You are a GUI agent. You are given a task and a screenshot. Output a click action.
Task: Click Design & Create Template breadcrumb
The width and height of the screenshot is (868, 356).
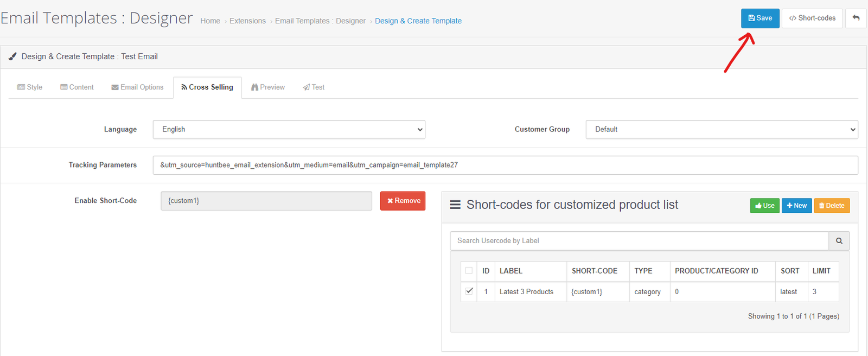click(418, 21)
